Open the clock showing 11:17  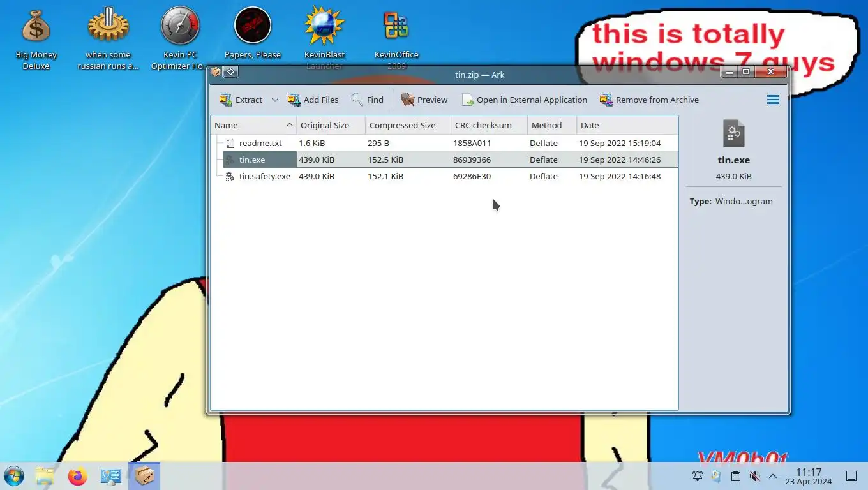tap(809, 476)
